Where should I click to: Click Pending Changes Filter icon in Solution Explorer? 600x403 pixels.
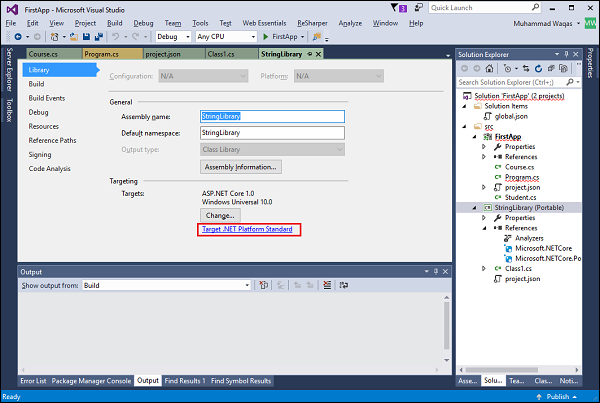coord(507,69)
